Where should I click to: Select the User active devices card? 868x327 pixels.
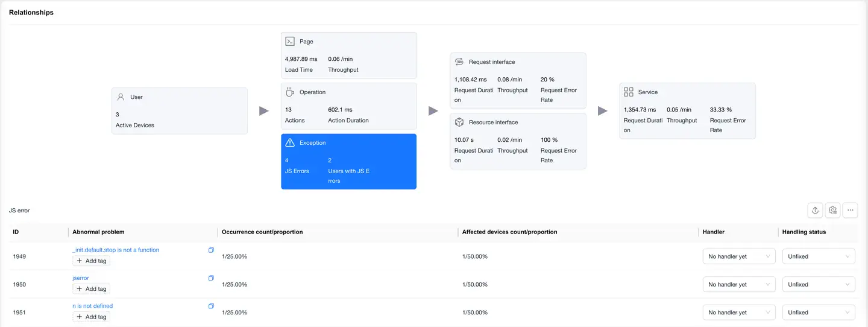pos(179,111)
